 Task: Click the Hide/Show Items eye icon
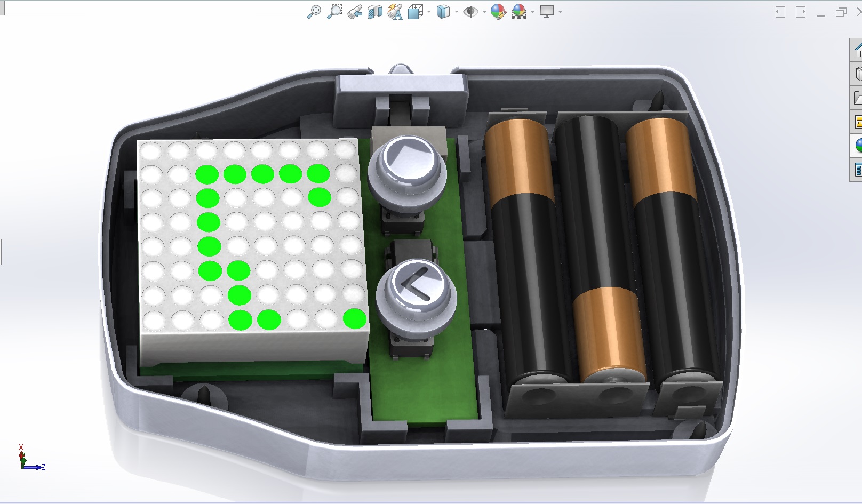[470, 12]
